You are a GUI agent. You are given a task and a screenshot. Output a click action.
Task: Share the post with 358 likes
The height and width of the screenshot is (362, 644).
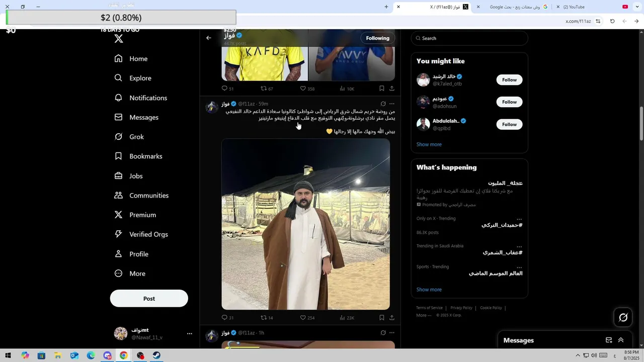point(392,88)
